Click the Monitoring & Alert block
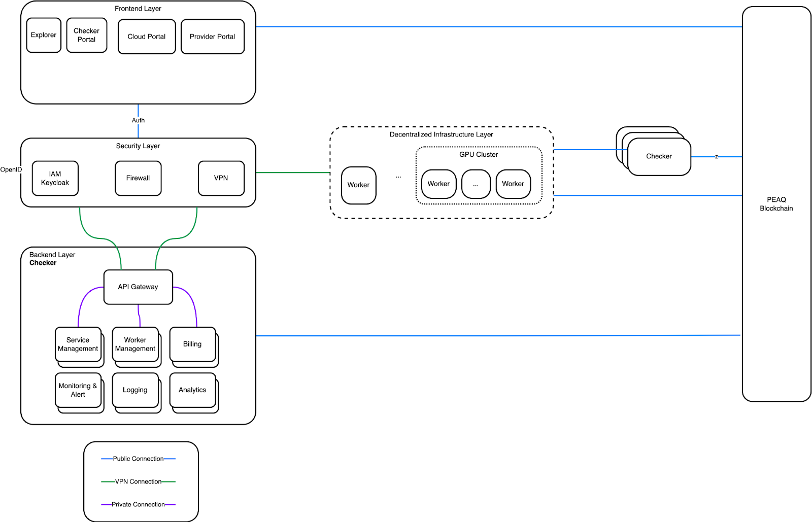Image resolution: width=812 pixels, height=522 pixels. pyautogui.click(x=78, y=390)
